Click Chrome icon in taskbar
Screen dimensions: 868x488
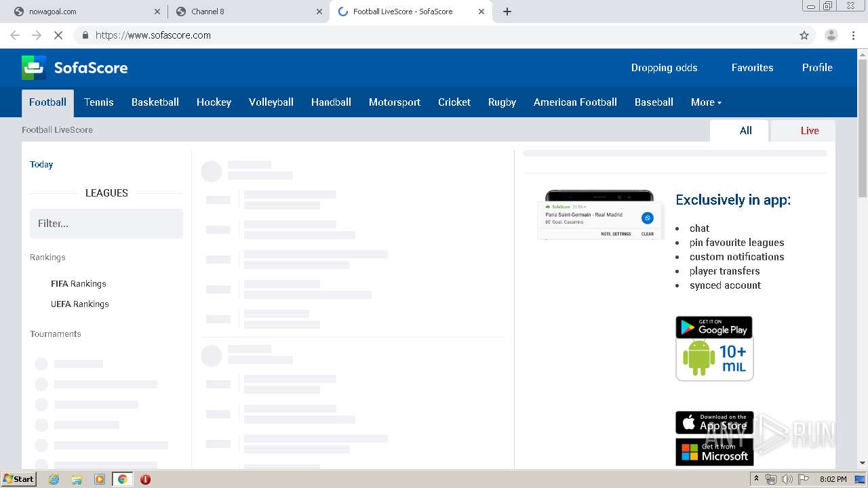coord(123,479)
